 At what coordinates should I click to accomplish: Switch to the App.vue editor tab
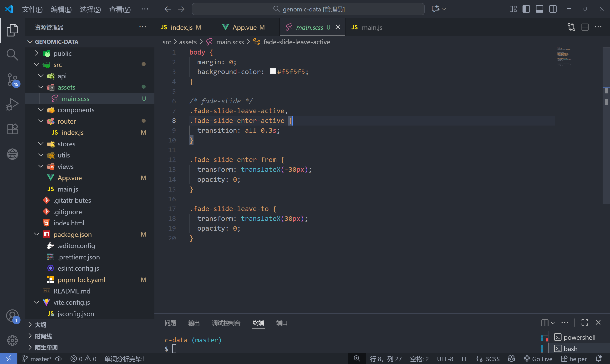coord(244,27)
